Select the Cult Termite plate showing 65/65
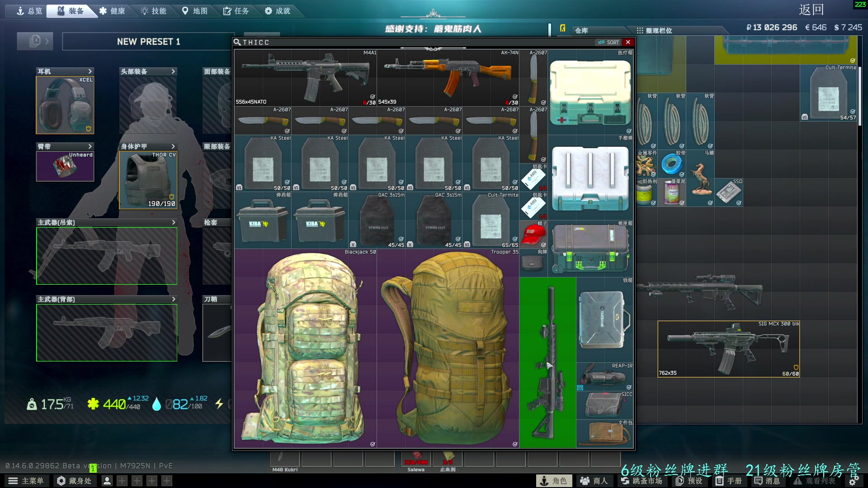 pos(491,220)
